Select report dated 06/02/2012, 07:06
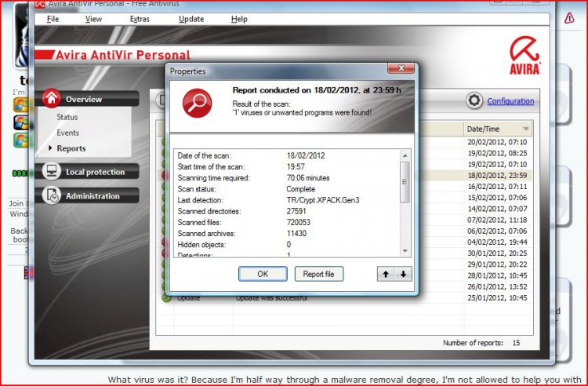The width and height of the screenshot is (588, 386). coord(497,231)
